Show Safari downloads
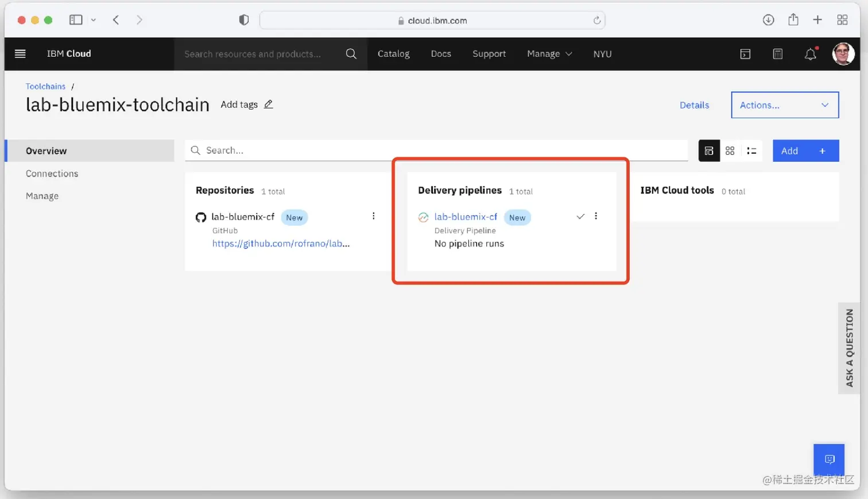This screenshot has height=499, width=868. (x=769, y=20)
